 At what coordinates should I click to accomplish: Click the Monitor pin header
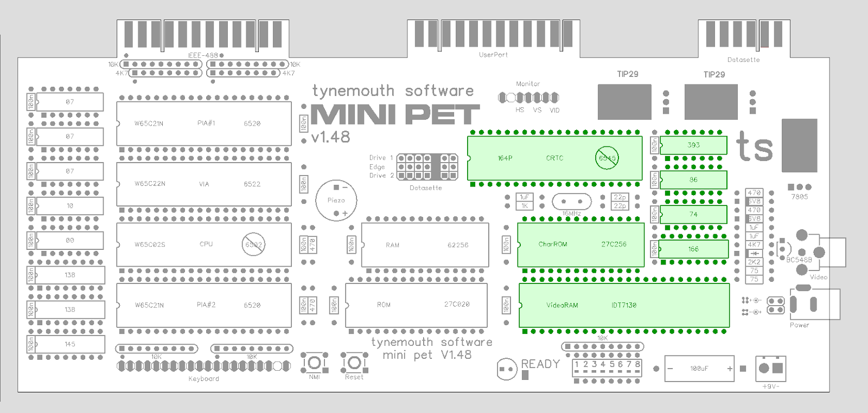click(x=528, y=98)
